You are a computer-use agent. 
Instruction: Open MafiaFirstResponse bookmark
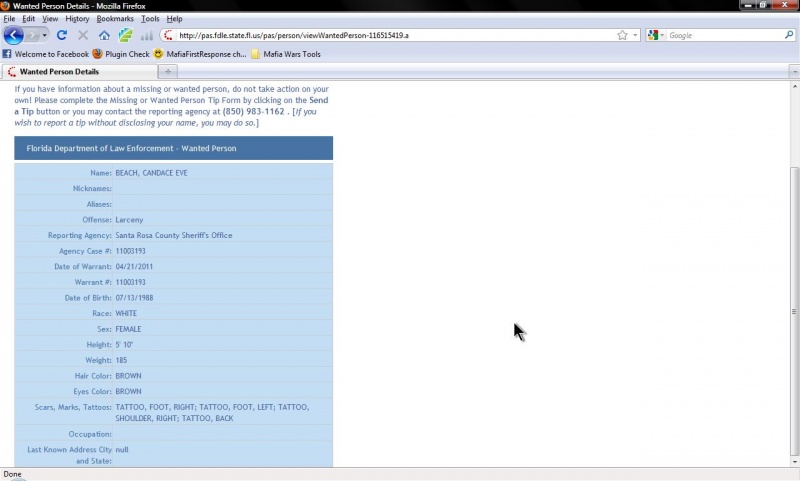(200, 54)
